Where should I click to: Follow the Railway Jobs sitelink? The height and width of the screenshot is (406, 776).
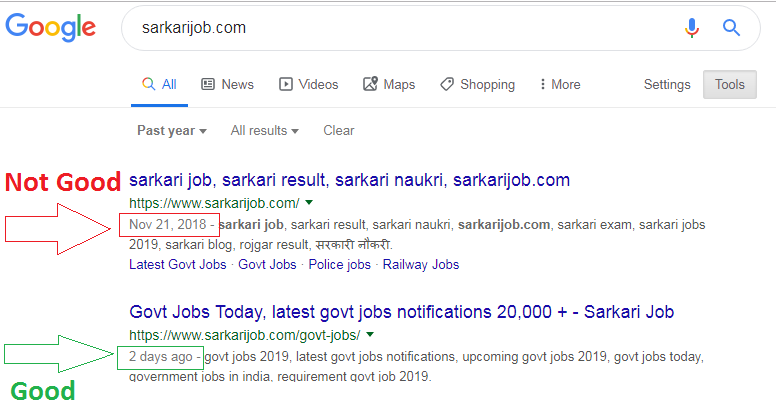click(x=422, y=265)
